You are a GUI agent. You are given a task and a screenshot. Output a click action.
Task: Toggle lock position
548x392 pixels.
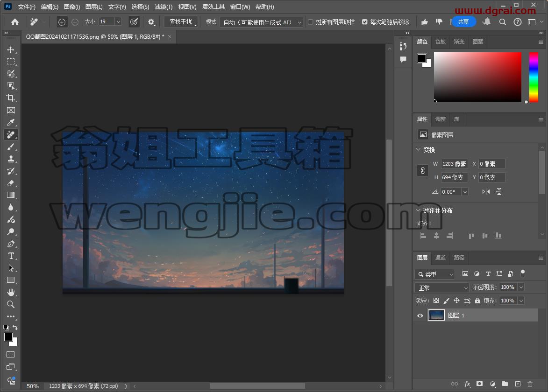[x=456, y=301]
